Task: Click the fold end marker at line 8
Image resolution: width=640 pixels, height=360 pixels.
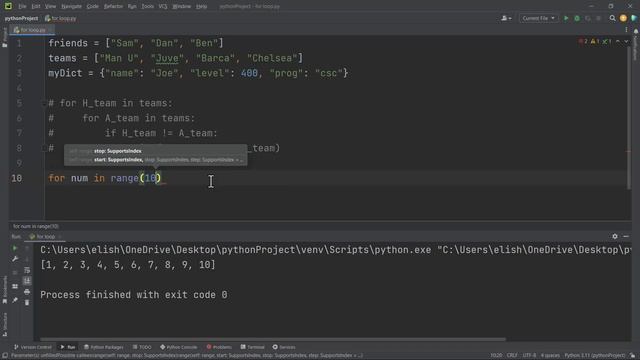Action: click(x=44, y=149)
